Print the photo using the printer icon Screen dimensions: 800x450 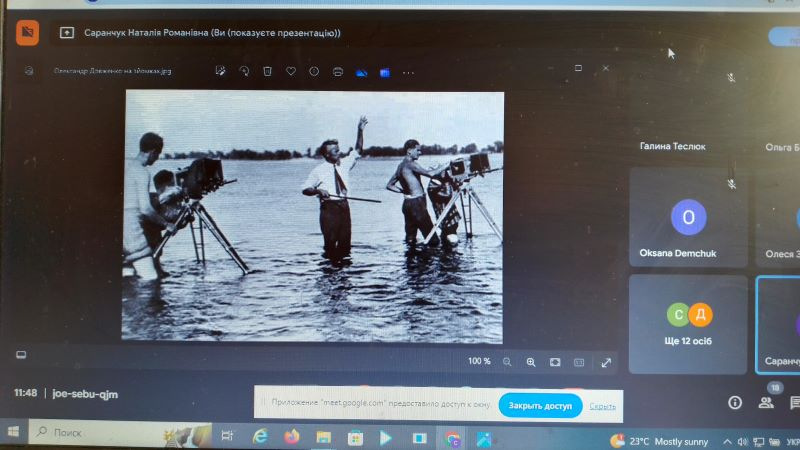click(338, 72)
